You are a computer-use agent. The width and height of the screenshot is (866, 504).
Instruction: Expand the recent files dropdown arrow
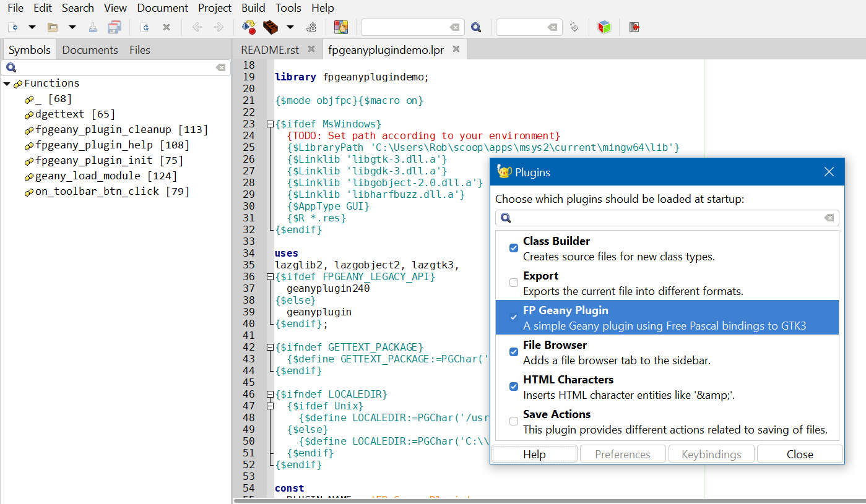(x=72, y=27)
